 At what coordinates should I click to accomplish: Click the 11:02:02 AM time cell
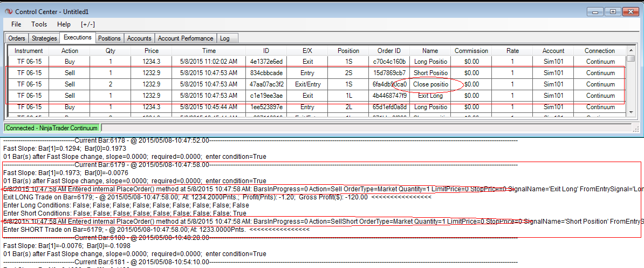pyautogui.click(x=209, y=62)
